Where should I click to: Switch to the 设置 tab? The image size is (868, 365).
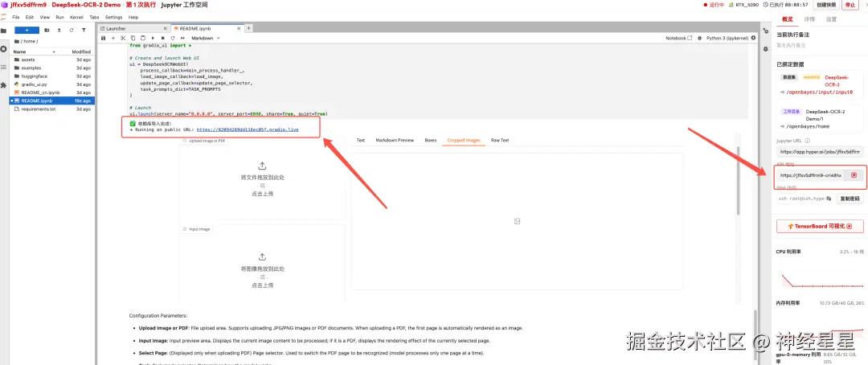tap(831, 18)
